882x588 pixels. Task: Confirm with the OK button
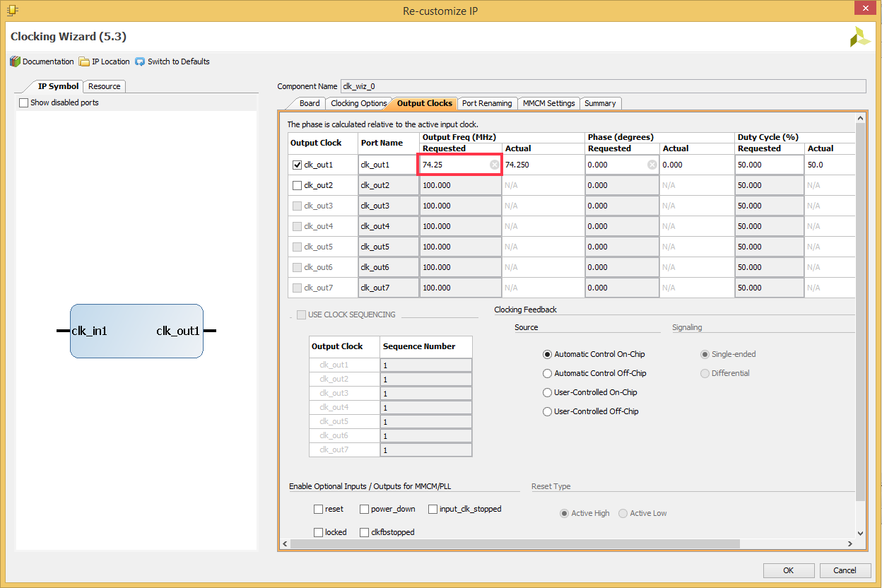pyautogui.click(x=789, y=570)
